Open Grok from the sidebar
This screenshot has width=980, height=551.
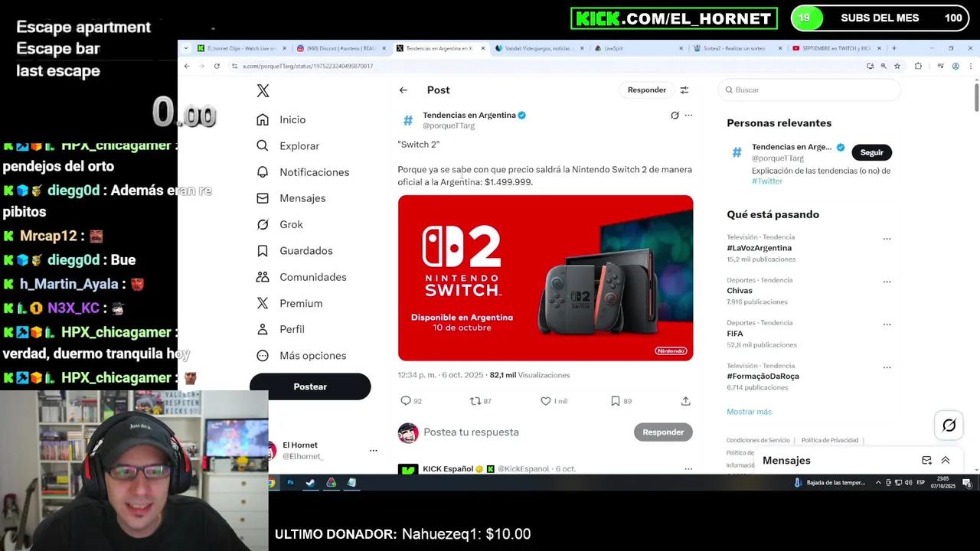click(x=280, y=224)
